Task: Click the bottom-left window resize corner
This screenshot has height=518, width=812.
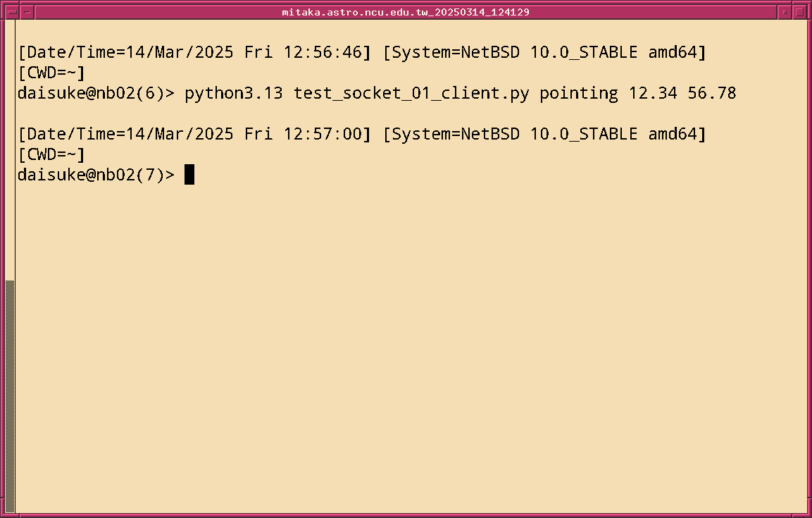Action: pyautogui.click(x=4, y=513)
